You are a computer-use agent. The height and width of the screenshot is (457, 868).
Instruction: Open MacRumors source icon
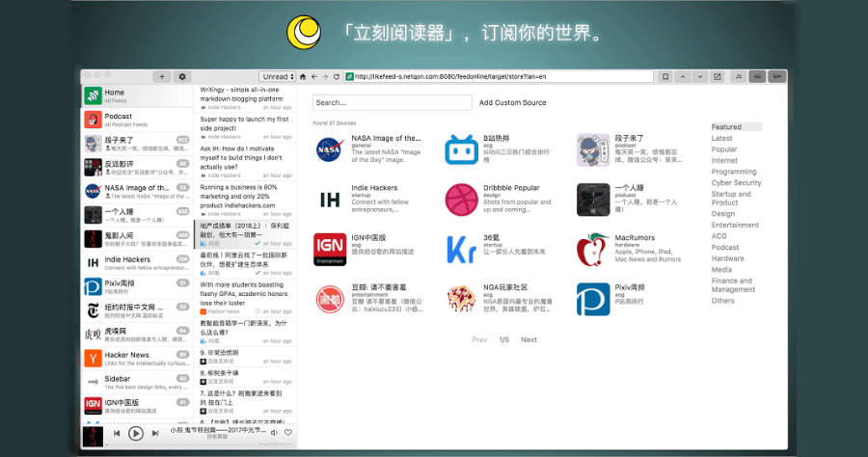tap(593, 250)
